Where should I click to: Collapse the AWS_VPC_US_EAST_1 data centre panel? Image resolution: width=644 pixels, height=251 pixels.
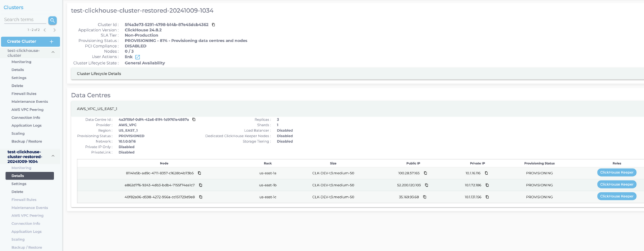[357, 108]
